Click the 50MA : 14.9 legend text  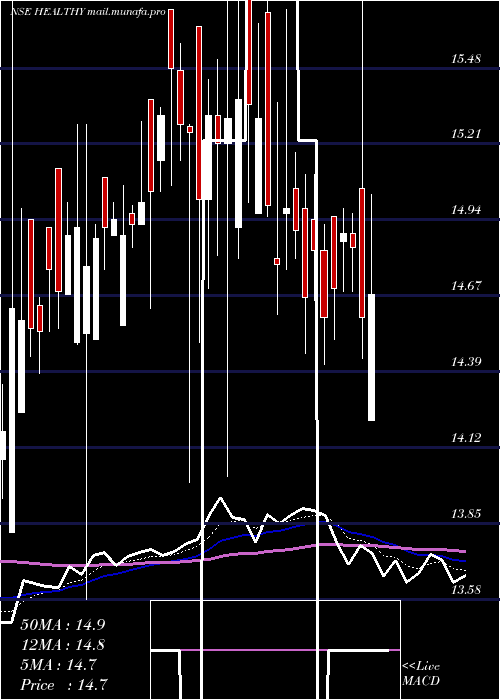(63, 625)
